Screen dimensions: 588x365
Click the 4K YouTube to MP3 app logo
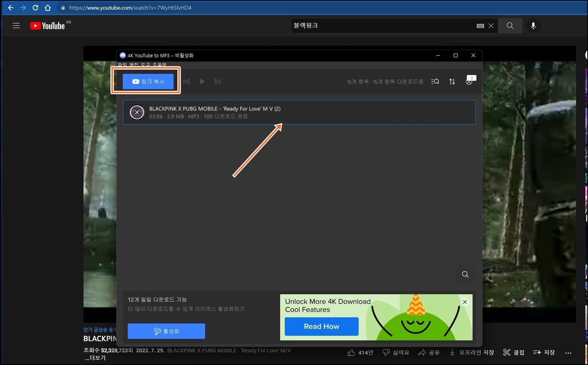pyautogui.click(x=123, y=55)
